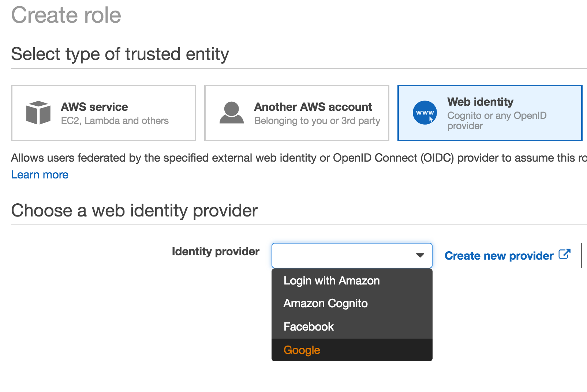Click the 'Cognito or any OpenID provider' description

pyautogui.click(x=497, y=120)
